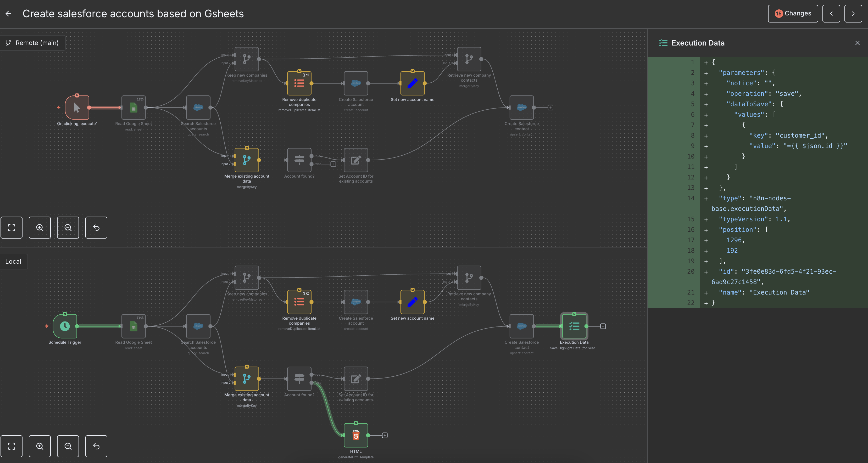The image size is (868, 463).
Task: Navigate to the next change
Action: [853, 13]
